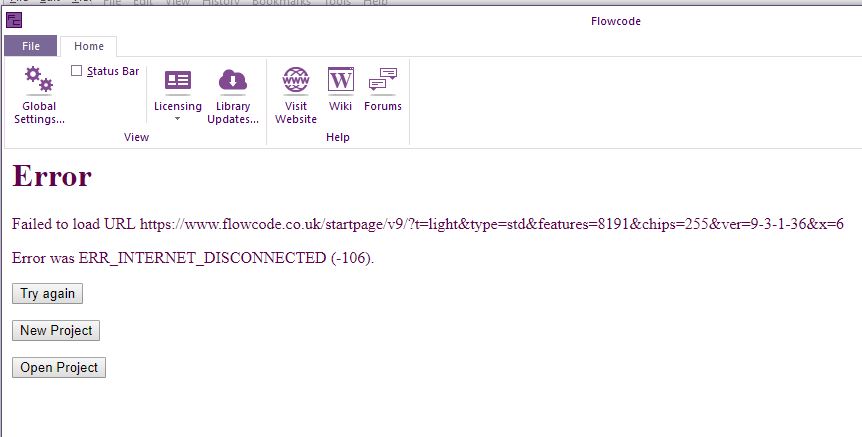Click the New Project button

56,330
